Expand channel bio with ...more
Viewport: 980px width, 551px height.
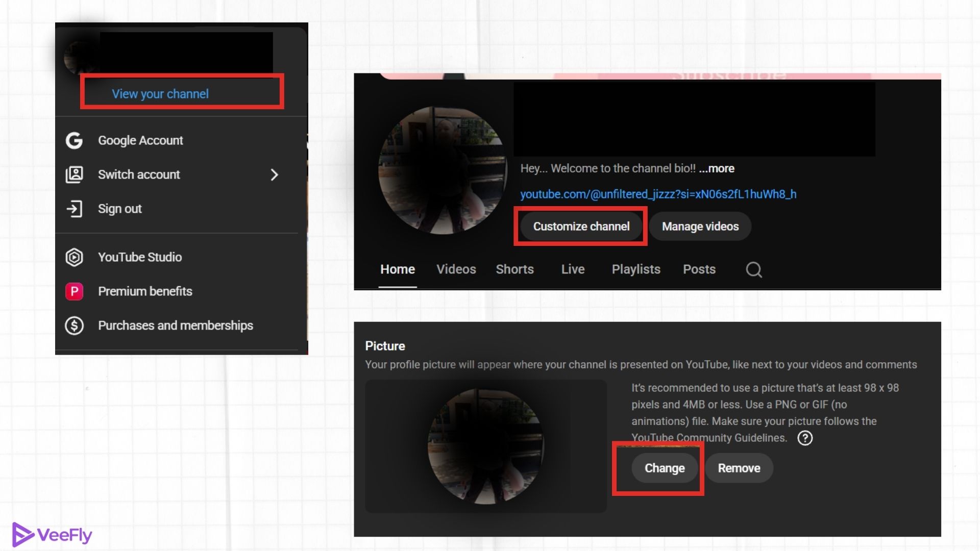[716, 168]
